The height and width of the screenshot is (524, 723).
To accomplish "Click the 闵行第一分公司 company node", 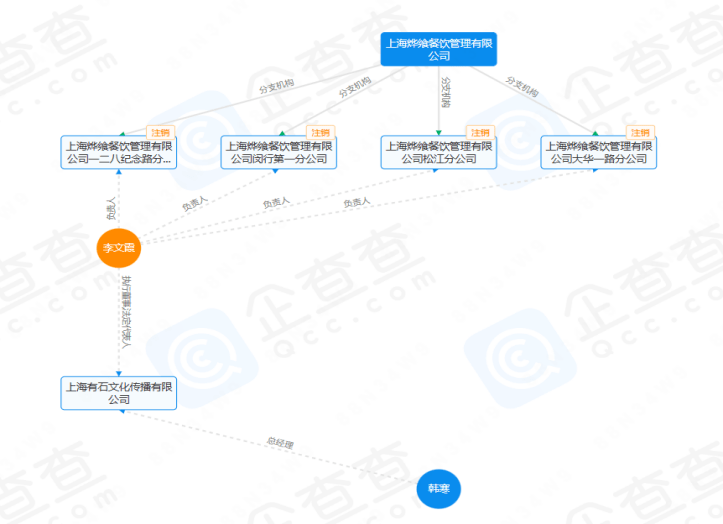I will 279,152.
